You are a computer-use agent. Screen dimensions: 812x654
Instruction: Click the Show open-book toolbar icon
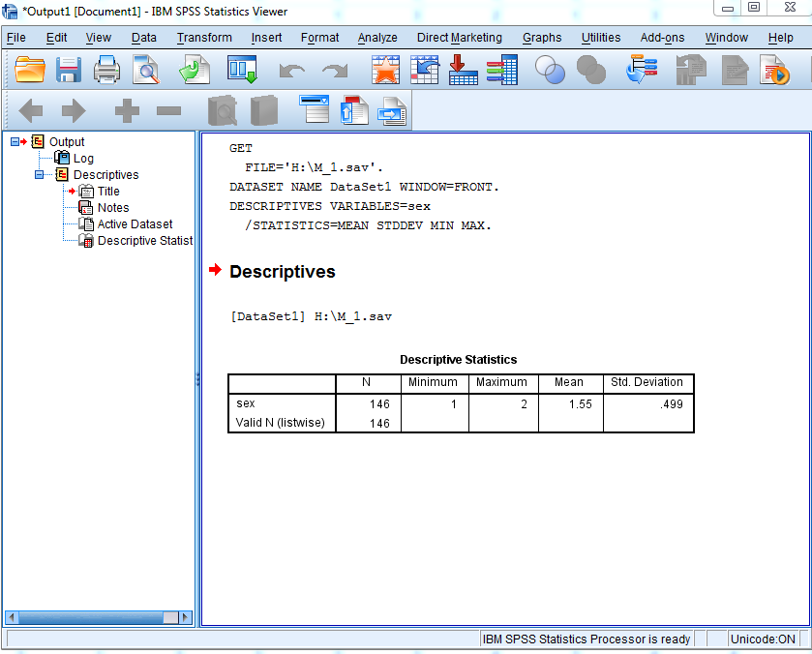223,110
